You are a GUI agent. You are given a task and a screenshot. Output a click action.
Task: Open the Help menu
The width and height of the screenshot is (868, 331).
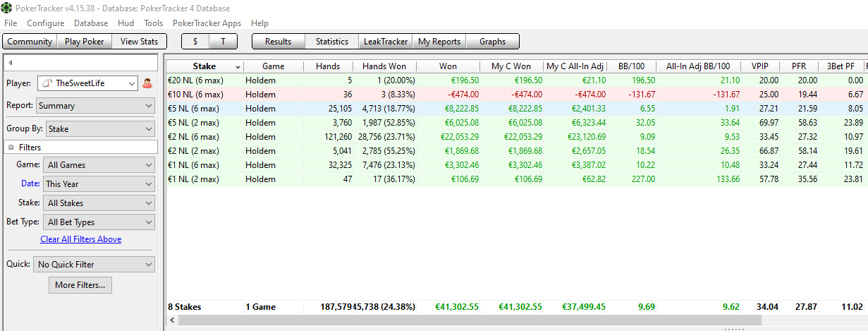[x=259, y=23]
